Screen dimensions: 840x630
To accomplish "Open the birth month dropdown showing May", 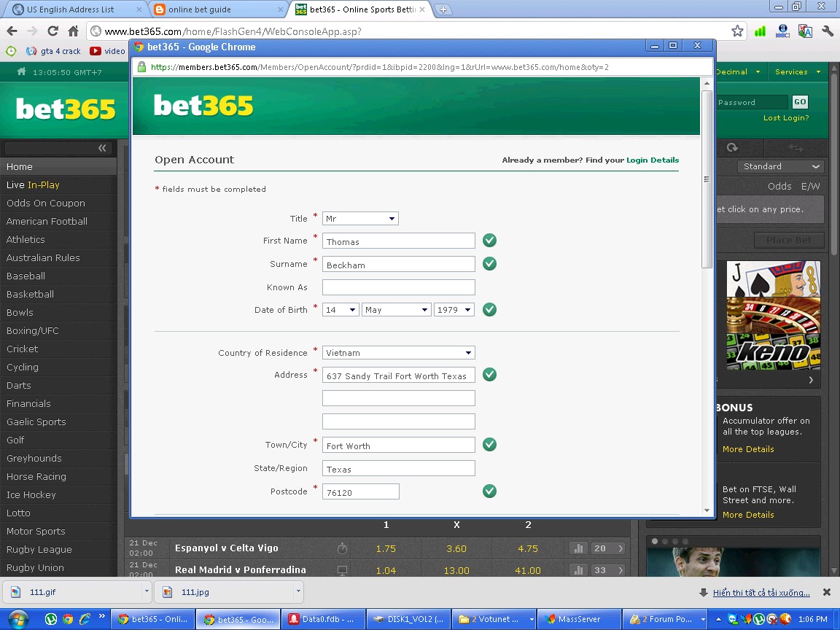I will (x=397, y=310).
